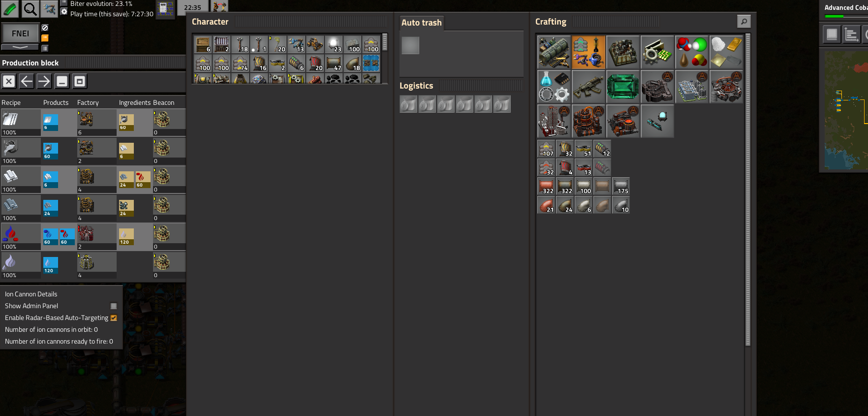868x416 pixels.
Task: Toggle the crossed-circle icon next to FNEI
Action: click(x=45, y=28)
